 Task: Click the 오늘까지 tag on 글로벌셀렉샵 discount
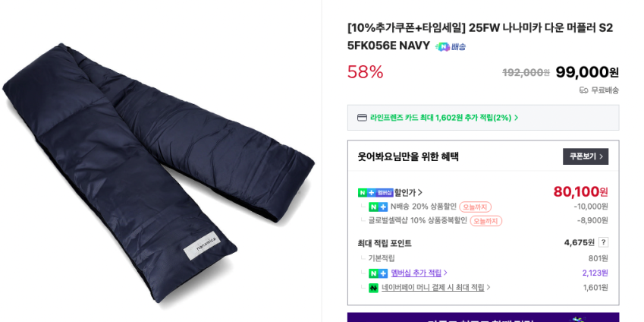(x=486, y=221)
